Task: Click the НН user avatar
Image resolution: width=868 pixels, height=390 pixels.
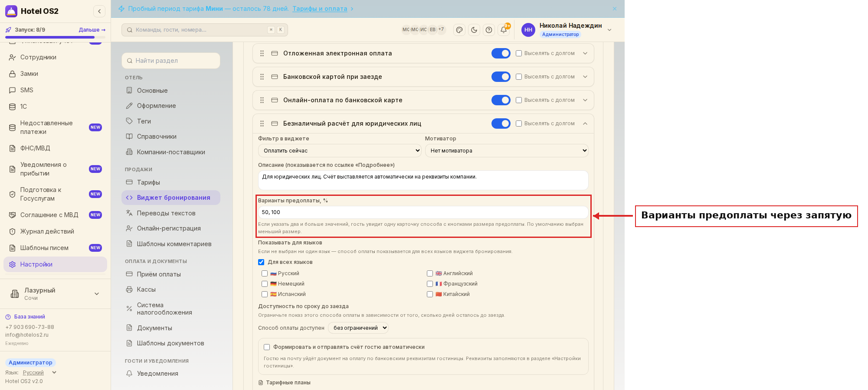Action: coord(528,30)
